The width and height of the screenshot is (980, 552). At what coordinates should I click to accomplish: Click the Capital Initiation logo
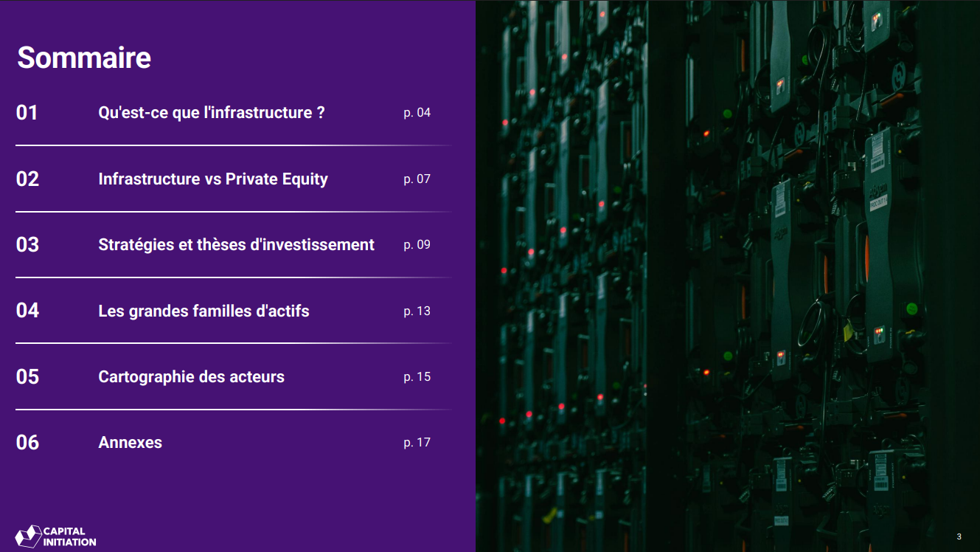(55, 537)
